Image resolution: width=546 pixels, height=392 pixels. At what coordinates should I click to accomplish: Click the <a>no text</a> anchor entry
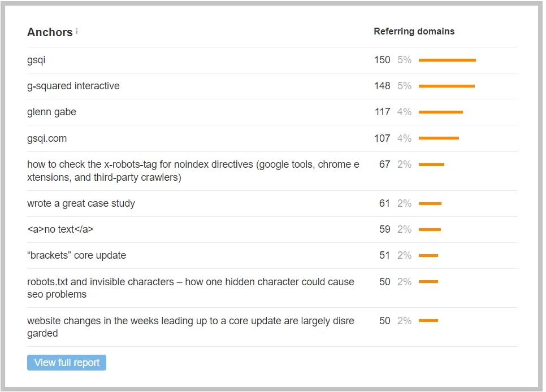pos(60,229)
